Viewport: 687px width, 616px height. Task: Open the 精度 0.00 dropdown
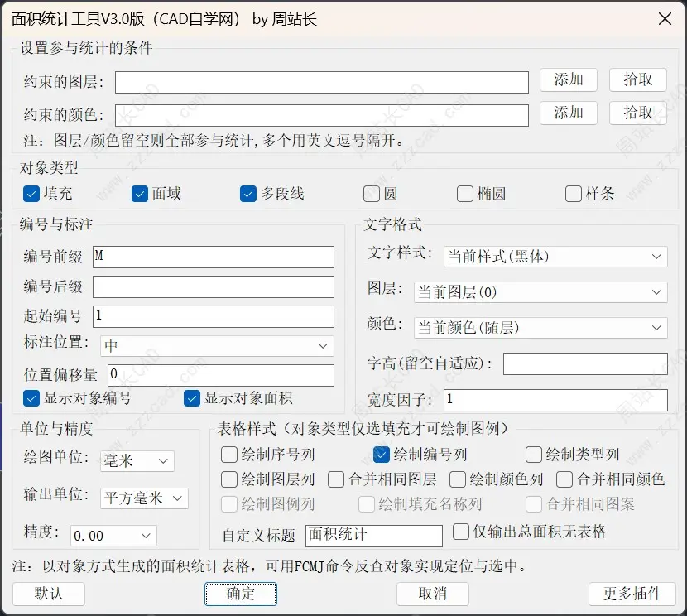(113, 536)
